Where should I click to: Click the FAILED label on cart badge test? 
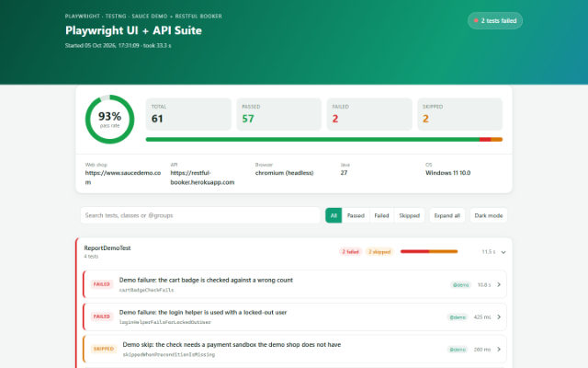pos(102,284)
